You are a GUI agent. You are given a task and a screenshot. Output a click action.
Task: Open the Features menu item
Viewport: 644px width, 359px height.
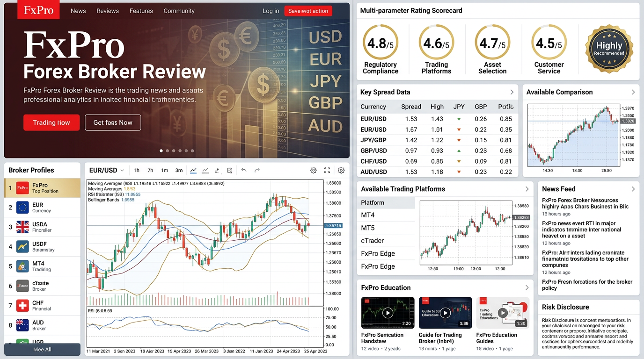click(x=141, y=11)
